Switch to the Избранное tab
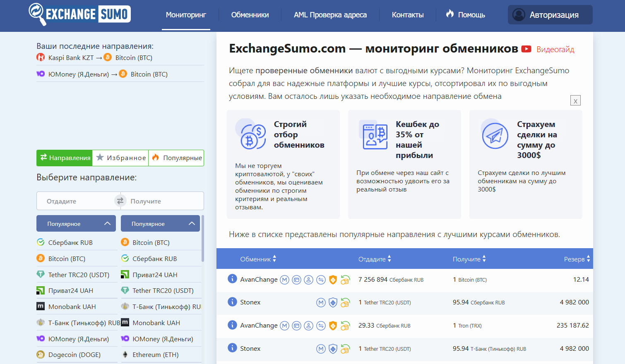The height and width of the screenshot is (364, 625). [x=120, y=158]
